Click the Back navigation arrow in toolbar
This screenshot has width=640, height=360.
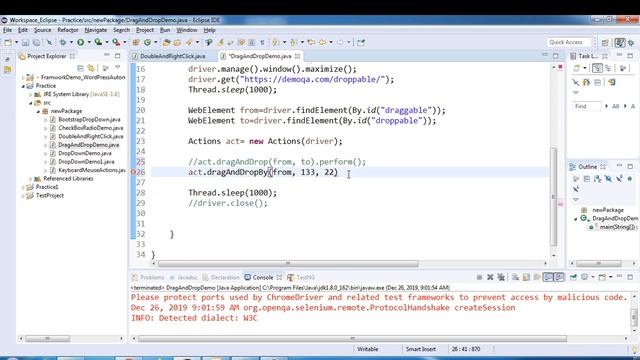coord(322,42)
